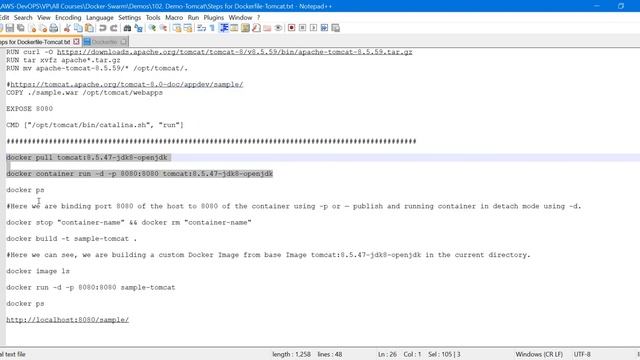Toggle the Indent Guide toolbar button
The image size is (640, 360).
224,28
